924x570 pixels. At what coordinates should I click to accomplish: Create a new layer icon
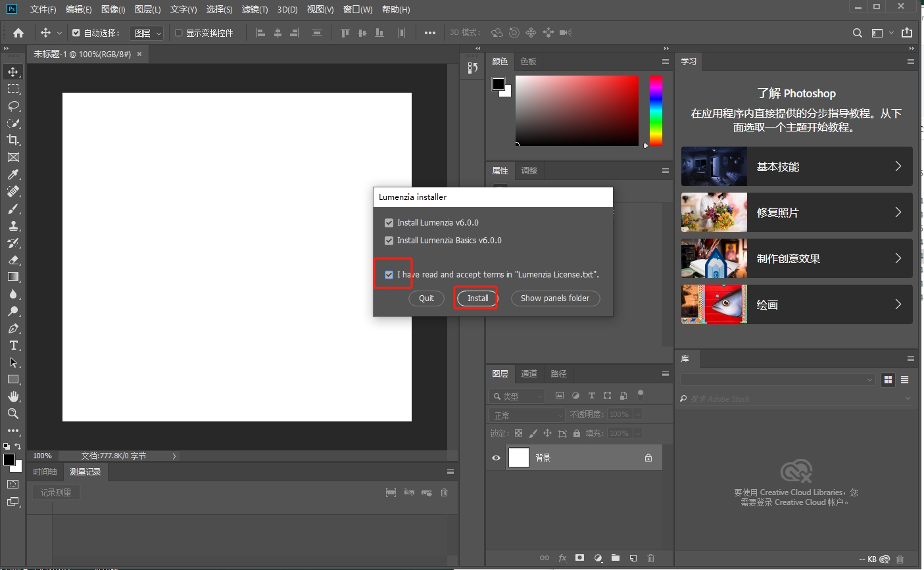point(633,558)
